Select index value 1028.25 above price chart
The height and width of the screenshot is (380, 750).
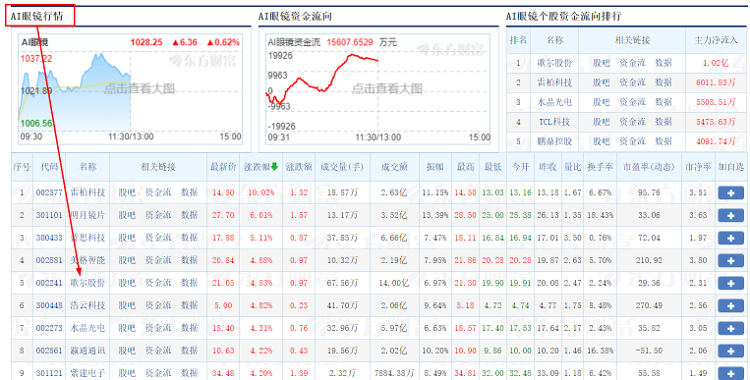pos(146,42)
